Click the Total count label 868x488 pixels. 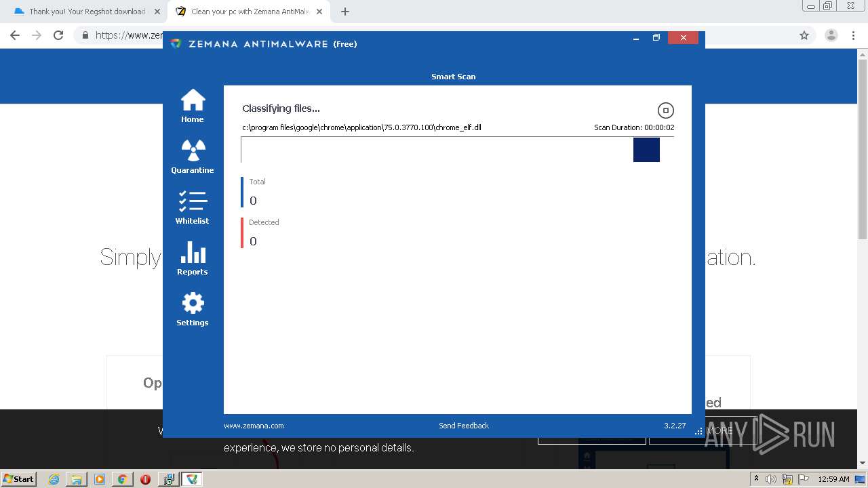pyautogui.click(x=257, y=182)
